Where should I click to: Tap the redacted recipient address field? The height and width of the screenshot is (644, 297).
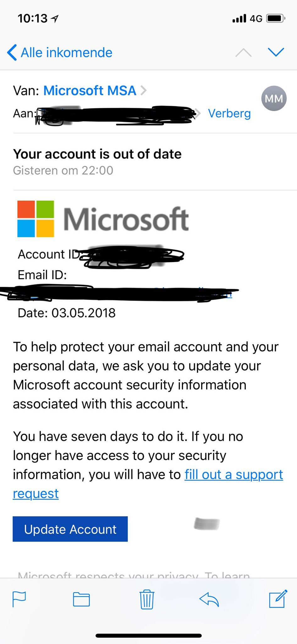116,114
